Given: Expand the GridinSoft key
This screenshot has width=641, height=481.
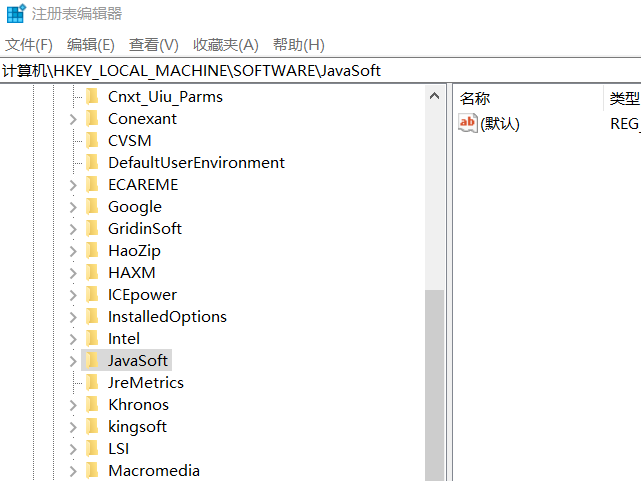Looking at the screenshot, I should tap(73, 229).
